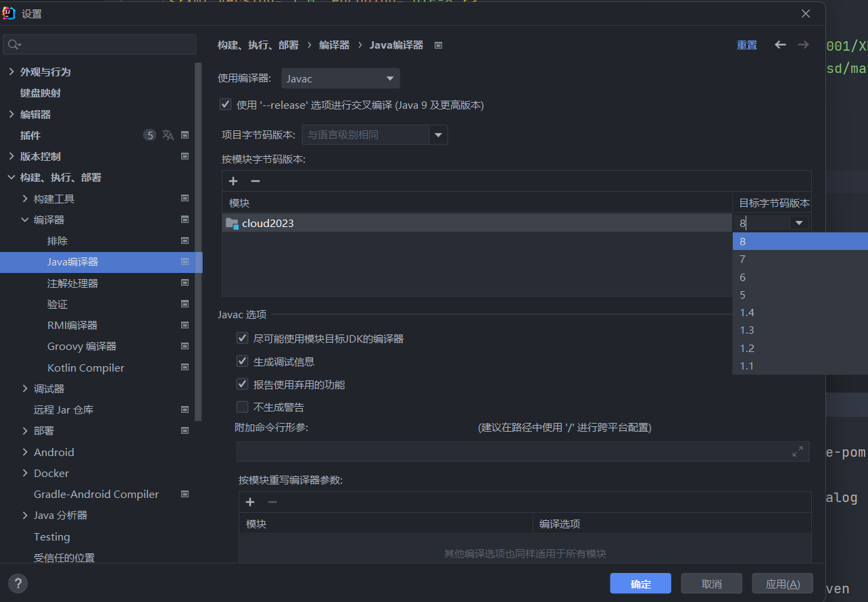
Task: Expand the 外观与行为 tree node
Action: [x=11, y=72]
